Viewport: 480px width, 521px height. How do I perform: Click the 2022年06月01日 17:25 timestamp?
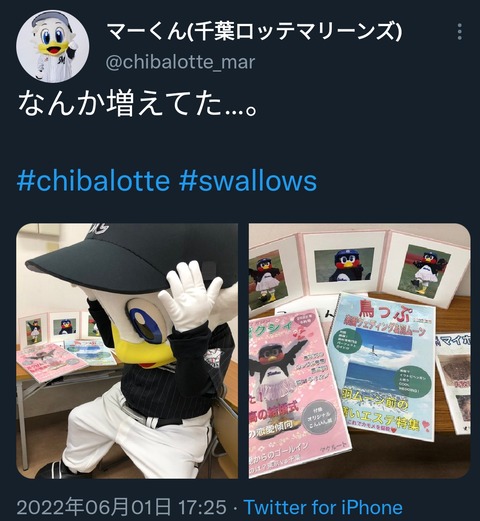(122, 507)
